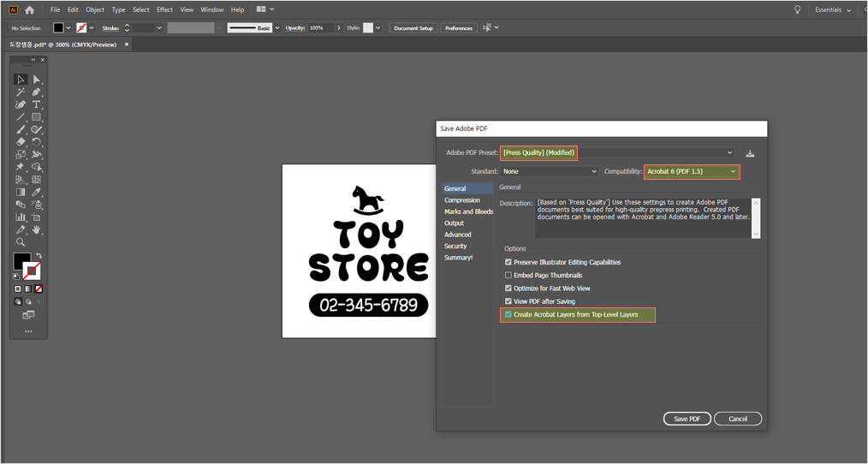The width and height of the screenshot is (868, 464).
Task: Select the Magic Wand tool
Action: click(21, 92)
